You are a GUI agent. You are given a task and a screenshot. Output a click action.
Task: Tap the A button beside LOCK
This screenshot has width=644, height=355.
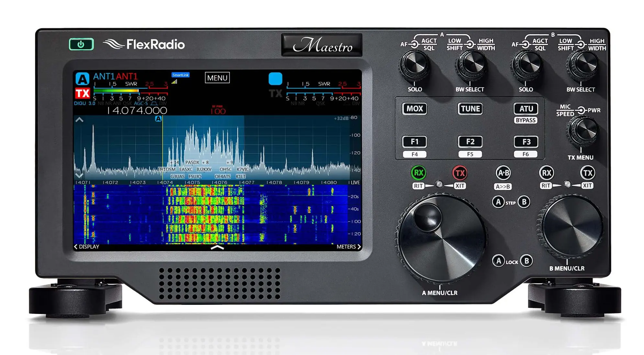click(x=498, y=261)
